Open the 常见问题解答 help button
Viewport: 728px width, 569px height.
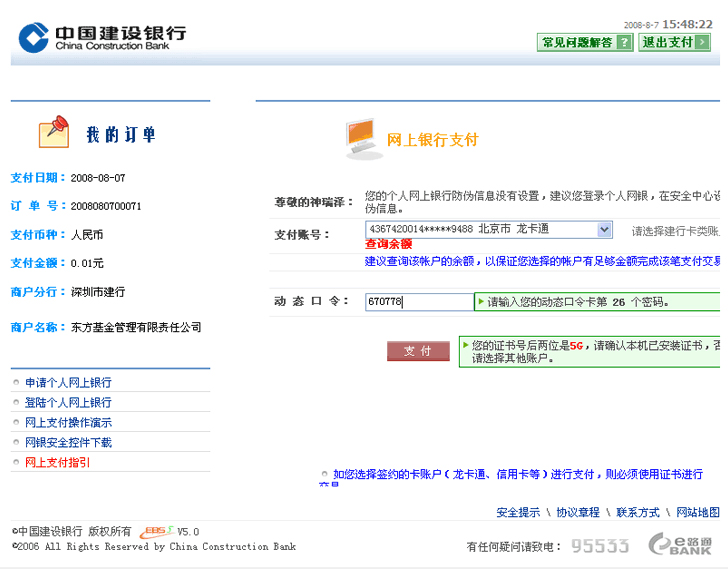(585, 43)
